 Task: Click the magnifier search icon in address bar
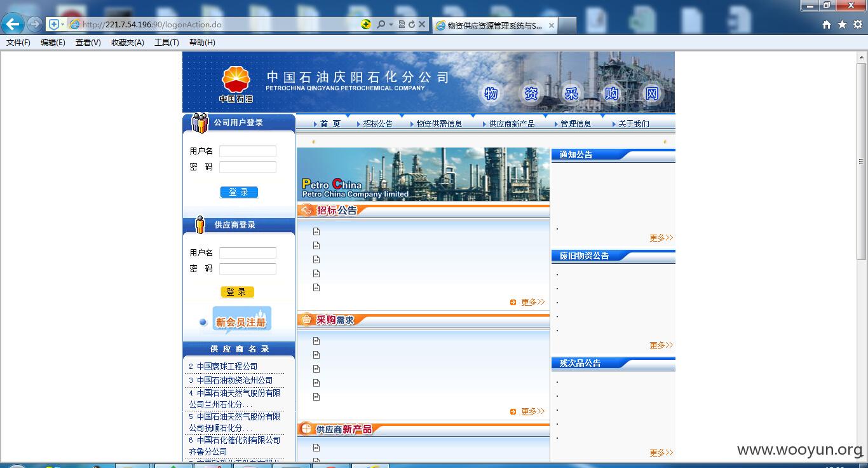pos(381,24)
